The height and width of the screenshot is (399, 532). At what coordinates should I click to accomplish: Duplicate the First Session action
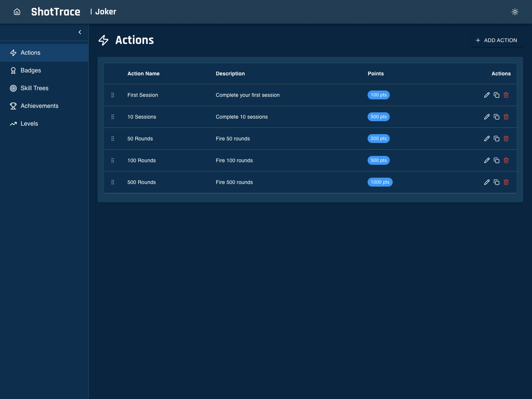click(x=497, y=95)
